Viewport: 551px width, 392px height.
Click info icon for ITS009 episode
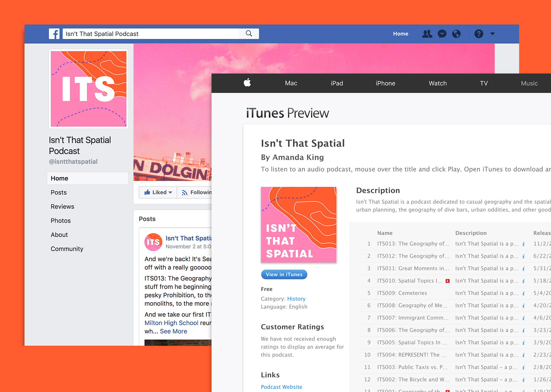(x=523, y=293)
